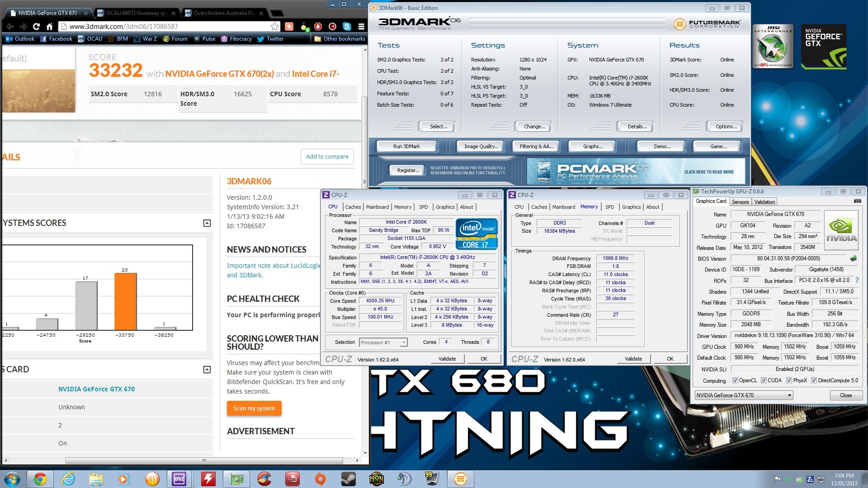
Task: Open the Caches tab in left CPU-Z
Action: [x=353, y=207]
